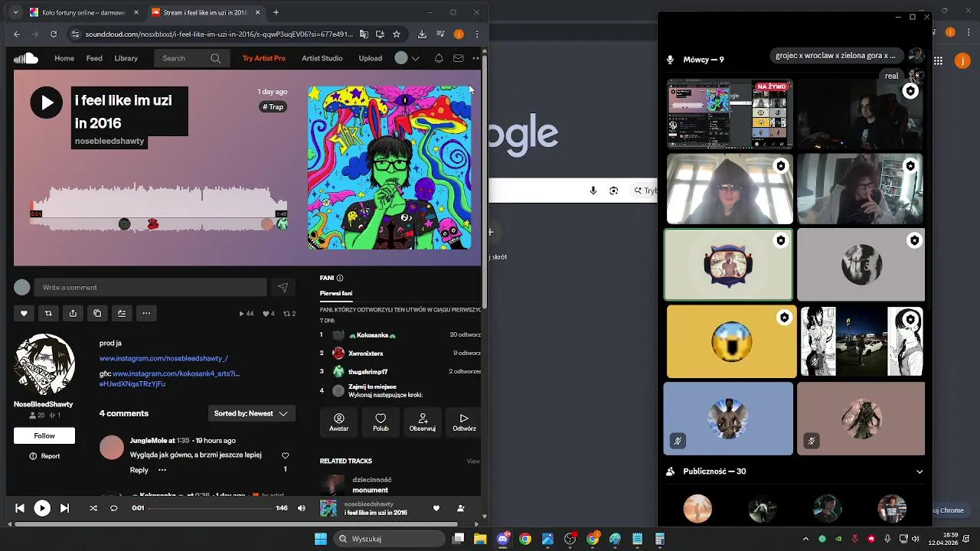Toggle shuffle in the player bar
This screenshot has width=980, height=551.
tap(93, 508)
